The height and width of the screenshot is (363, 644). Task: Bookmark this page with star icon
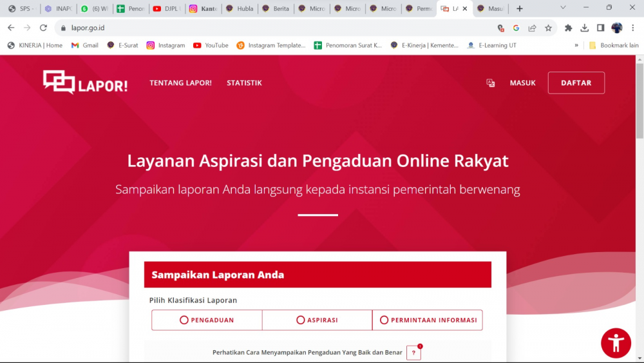[548, 28]
